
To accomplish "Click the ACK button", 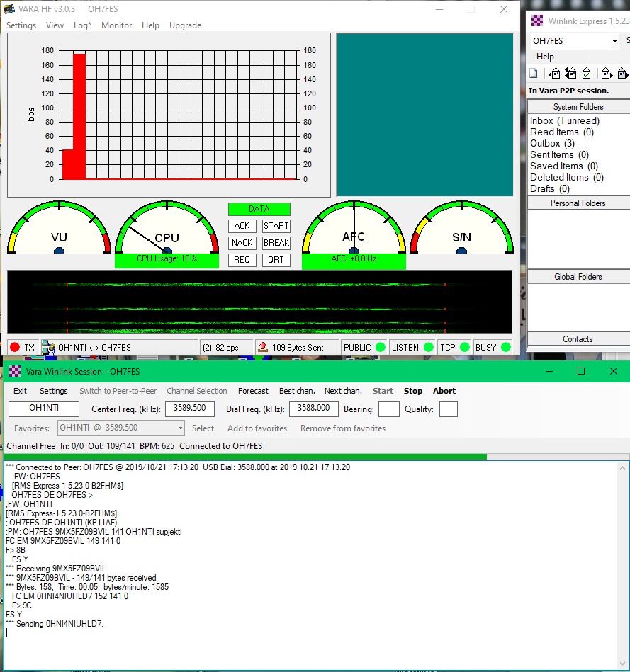I will (x=242, y=226).
